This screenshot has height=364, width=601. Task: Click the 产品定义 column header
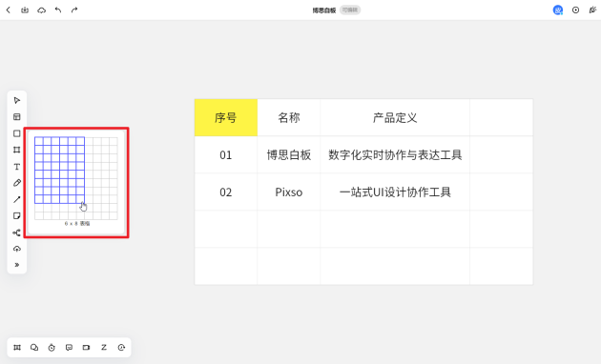point(395,117)
